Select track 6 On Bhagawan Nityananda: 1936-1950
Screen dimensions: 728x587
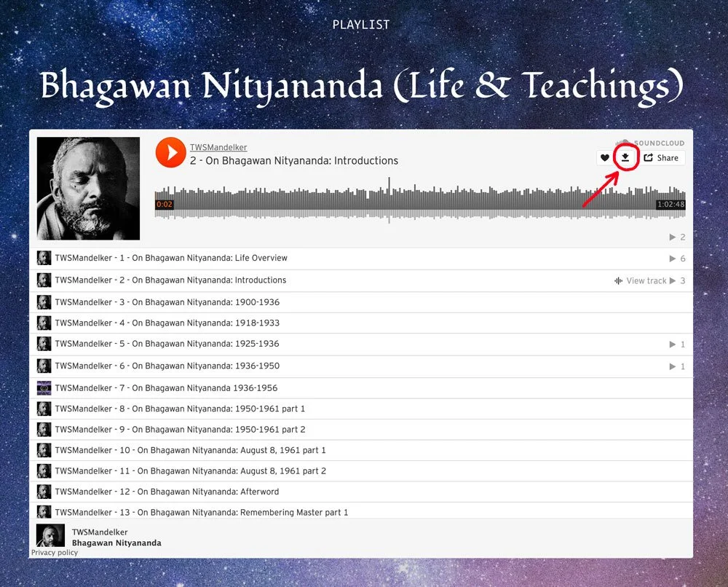361,366
